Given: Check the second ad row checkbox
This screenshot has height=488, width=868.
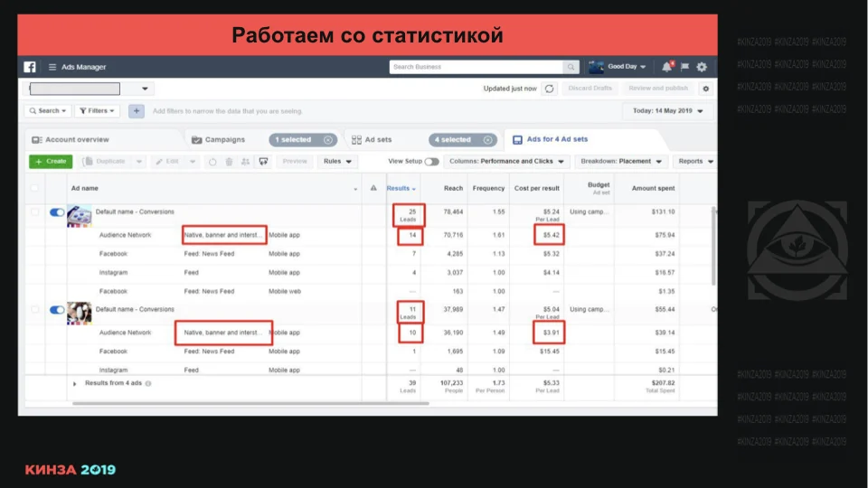Looking at the screenshot, I should point(35,310).
